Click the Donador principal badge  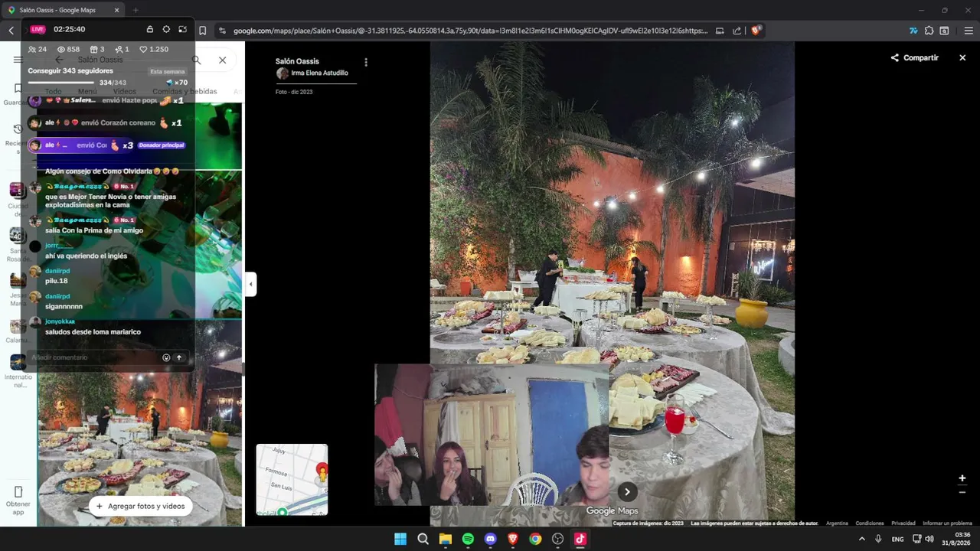162,145
